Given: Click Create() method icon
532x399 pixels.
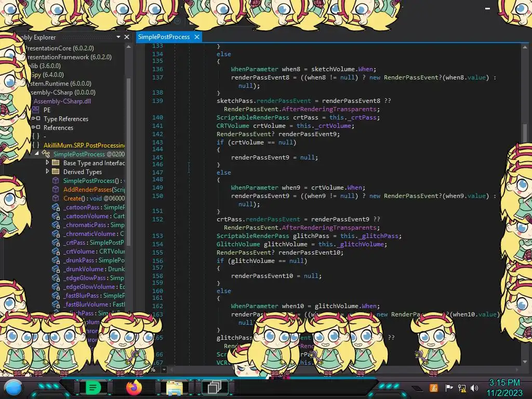Looking at the screenshot, I should point(56,198).
